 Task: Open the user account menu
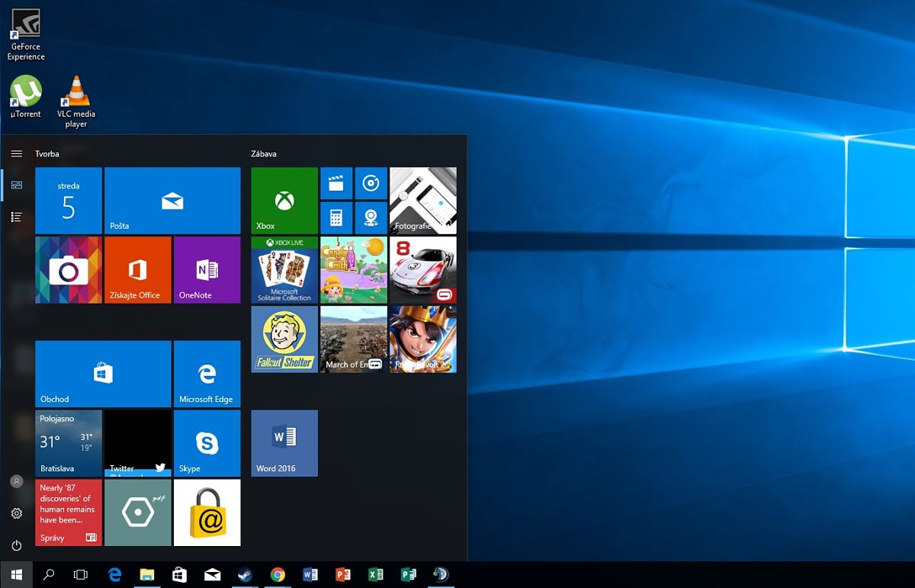pyautogui.click(x=17, y=482)
